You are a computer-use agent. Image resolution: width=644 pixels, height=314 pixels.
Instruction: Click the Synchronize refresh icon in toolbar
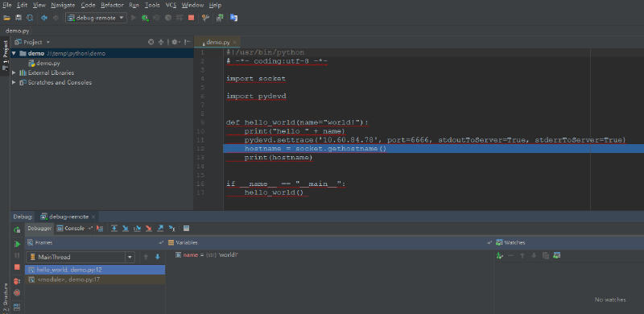[x=30, y=18]
